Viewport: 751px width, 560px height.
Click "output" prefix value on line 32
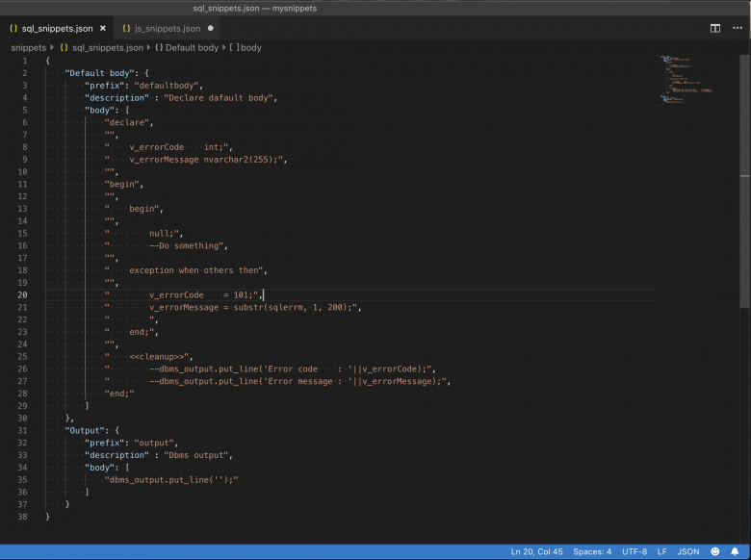tap(154, 444)
